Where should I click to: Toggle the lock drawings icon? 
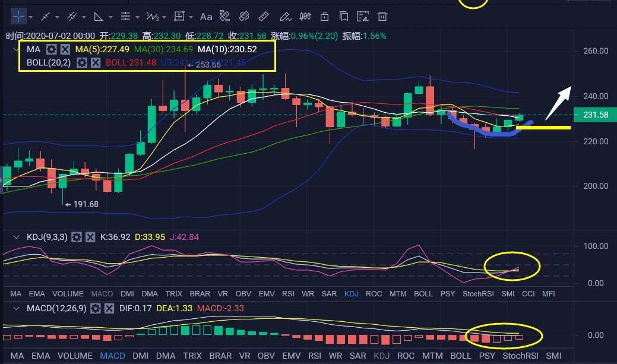pos(324,16)
